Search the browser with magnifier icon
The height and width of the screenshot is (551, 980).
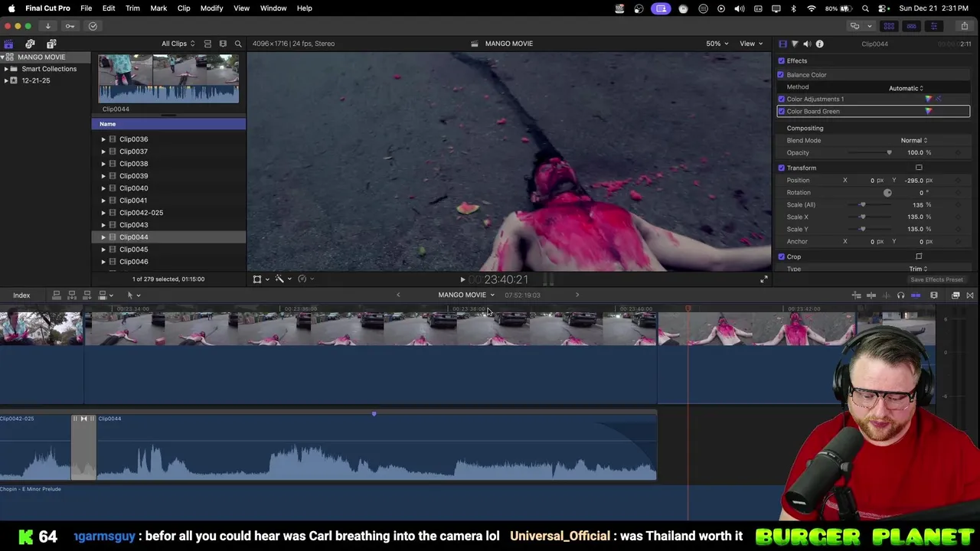click(238, 44)
